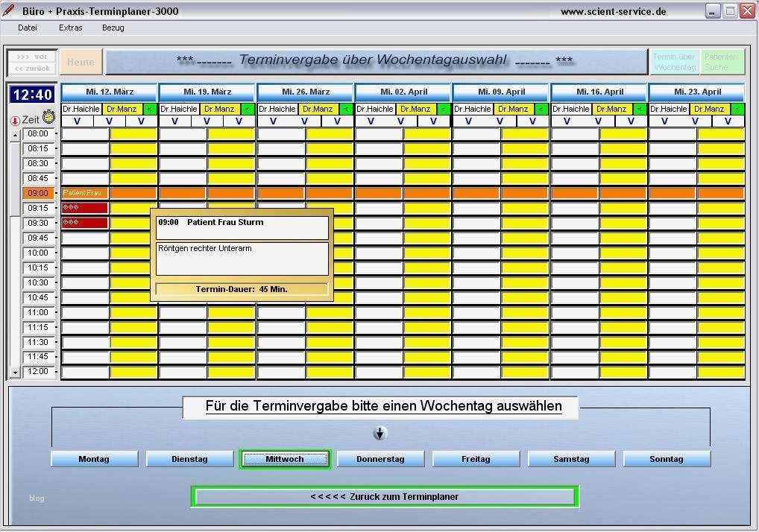Click the green arrow in the Mi. 09. April column
759x532 pixels.
540,108
